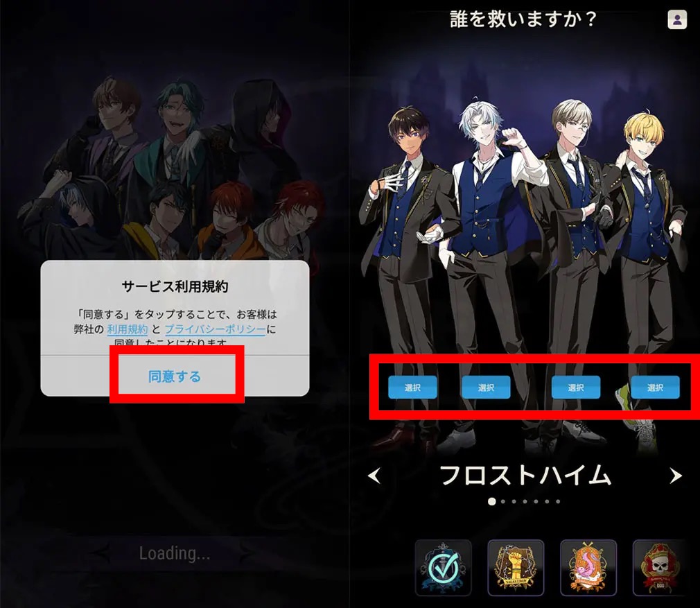Select the glasses-wearing character with 選択
700x608 pixels.
(x=576, y=387)
